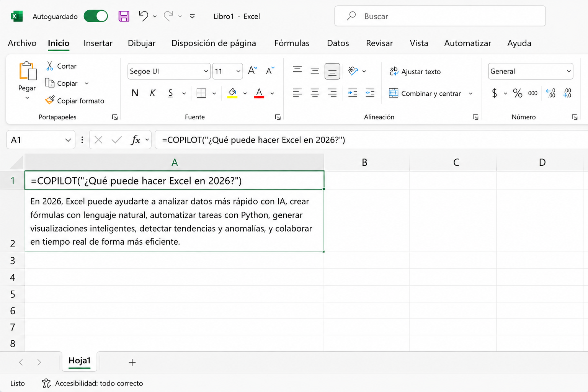Increase font size with large A

252,70
